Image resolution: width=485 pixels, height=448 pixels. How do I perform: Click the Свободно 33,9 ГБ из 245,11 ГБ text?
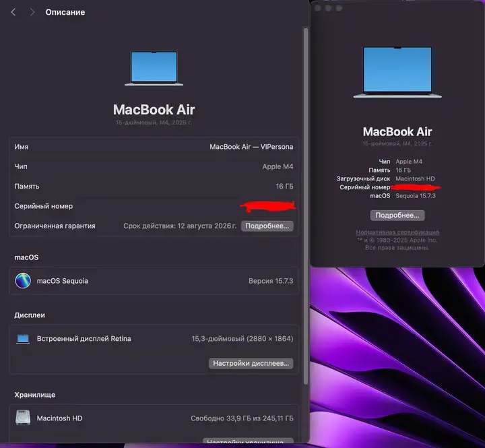(243, 418)
